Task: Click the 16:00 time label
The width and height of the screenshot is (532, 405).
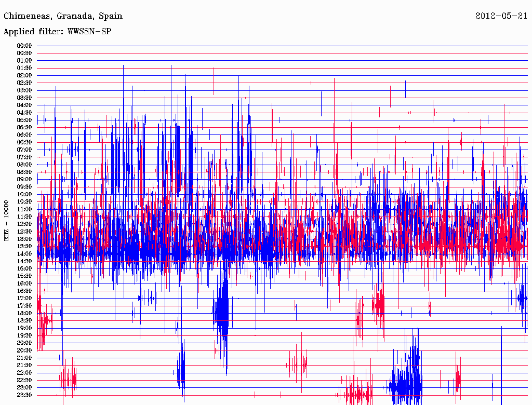Action: pyautogui.click(x=24, y=283)
